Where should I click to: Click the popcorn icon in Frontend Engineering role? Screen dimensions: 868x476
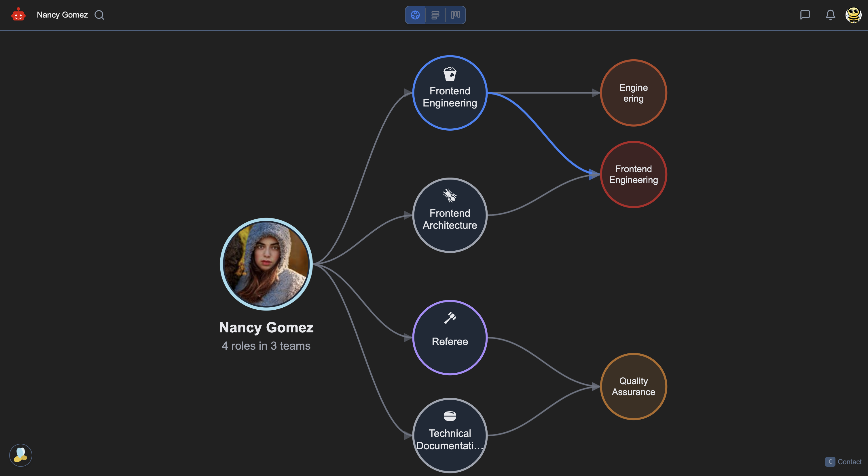coord(450,74)
